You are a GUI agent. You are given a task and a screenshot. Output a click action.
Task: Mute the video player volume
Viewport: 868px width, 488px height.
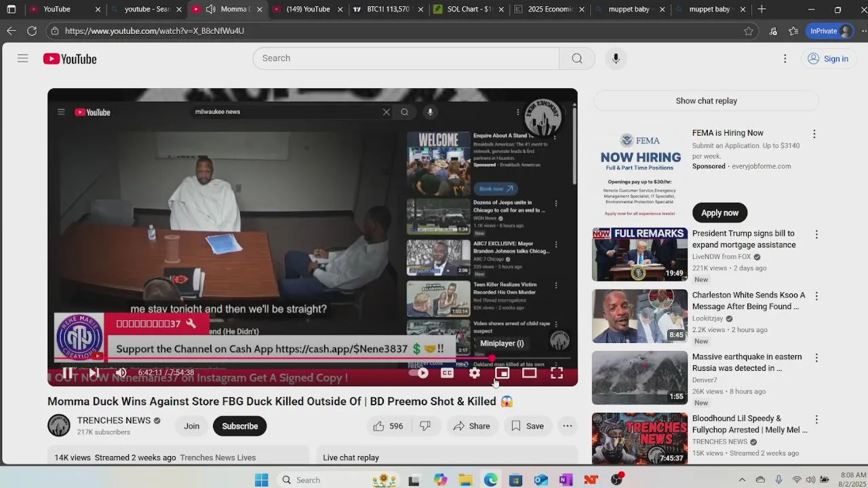pyautogui.click(x=121, y=373)
